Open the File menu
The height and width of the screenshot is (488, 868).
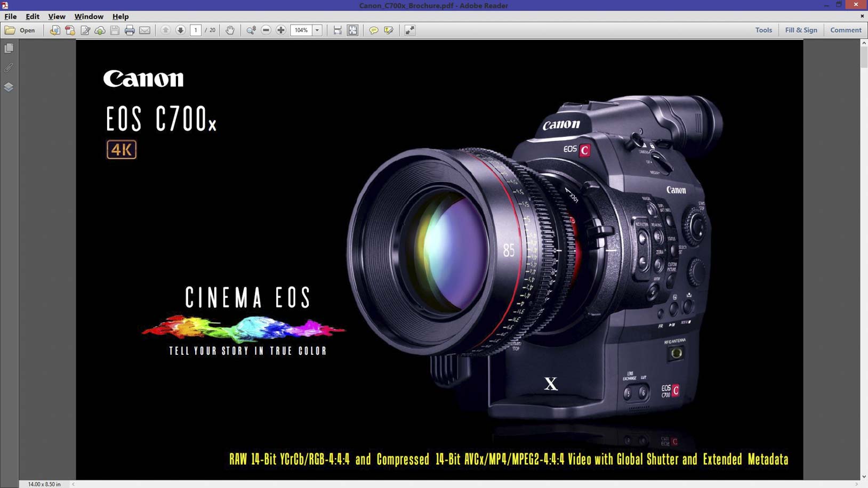click(x=11, y=17)
